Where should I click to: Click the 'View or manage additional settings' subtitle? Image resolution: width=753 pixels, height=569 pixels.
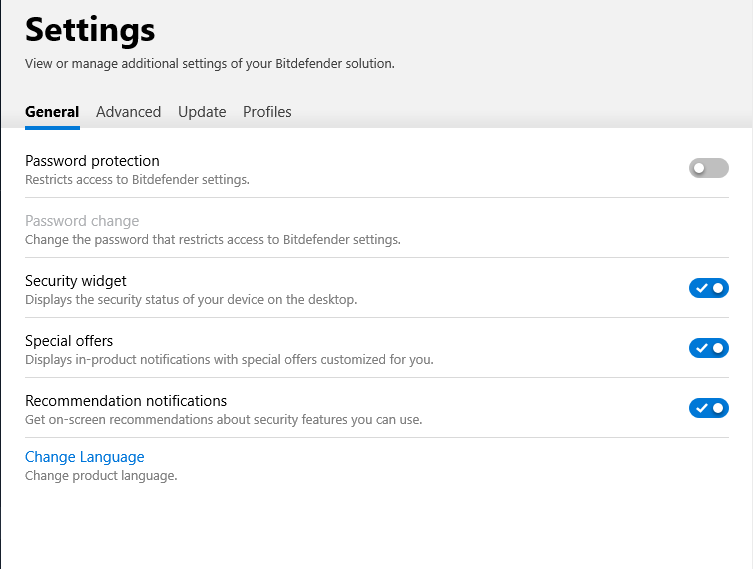(x=210, y=63)
